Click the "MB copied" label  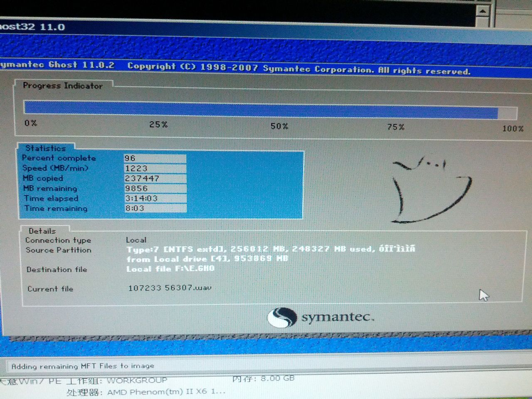point(43,178)
